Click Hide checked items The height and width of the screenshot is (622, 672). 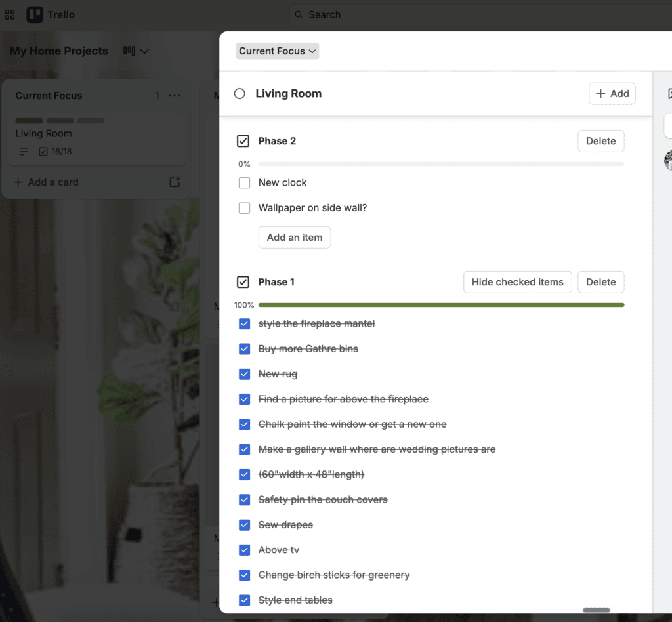(x=517, y=282)
